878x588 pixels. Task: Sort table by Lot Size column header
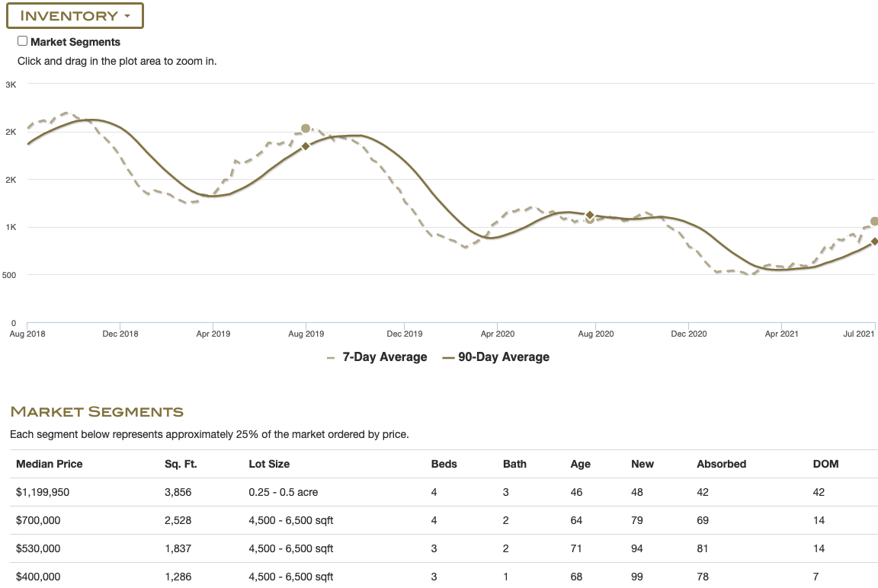point(269,464)
